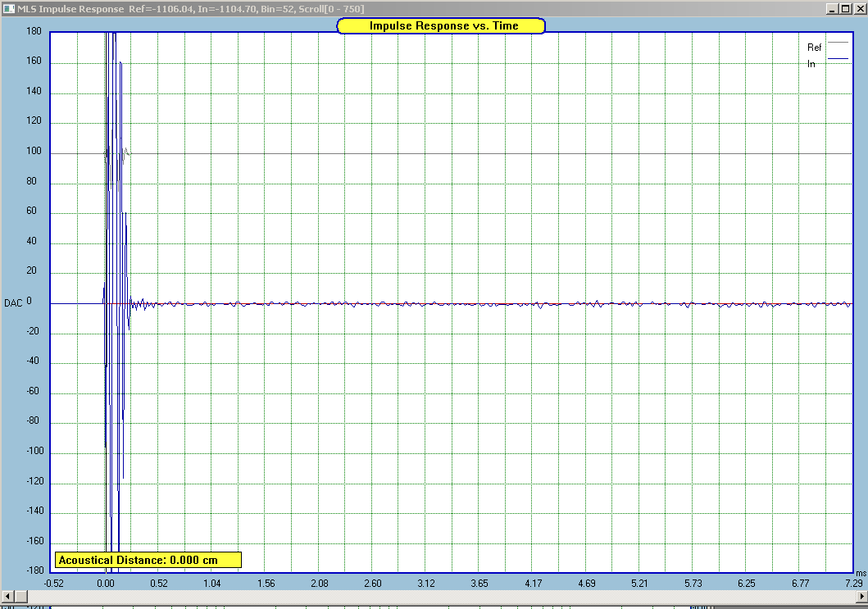Click the 180 y-axis value
This screenshot has height=609, width=868.
coord(34,31)
